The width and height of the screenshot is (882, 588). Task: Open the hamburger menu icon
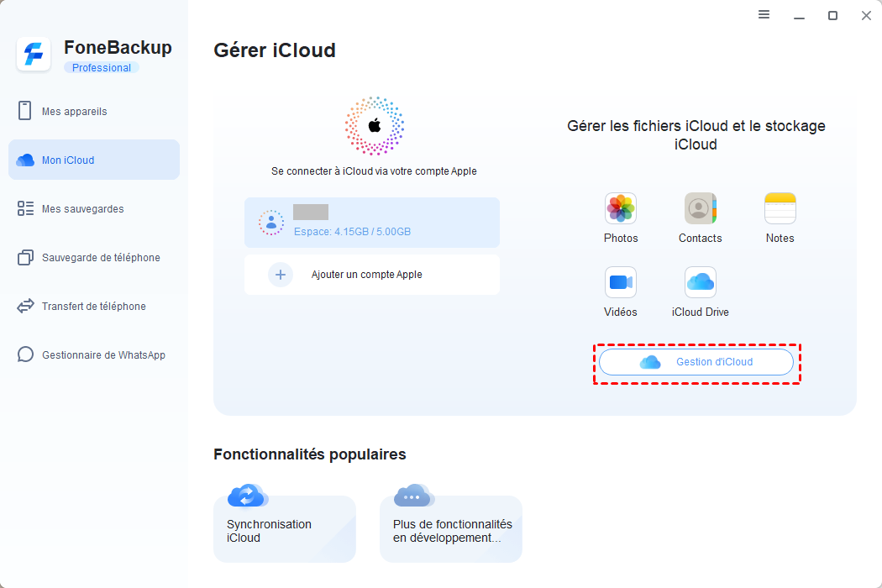tap(764, 14)
